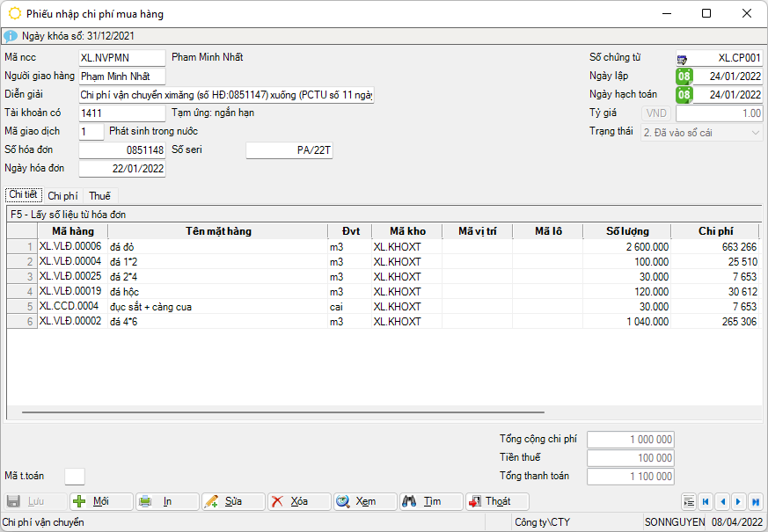Click the info icon next to Ngày khóa sổ
Image resolution: width=768 pixels, height=532 pixels.
[x=11, y=36]
